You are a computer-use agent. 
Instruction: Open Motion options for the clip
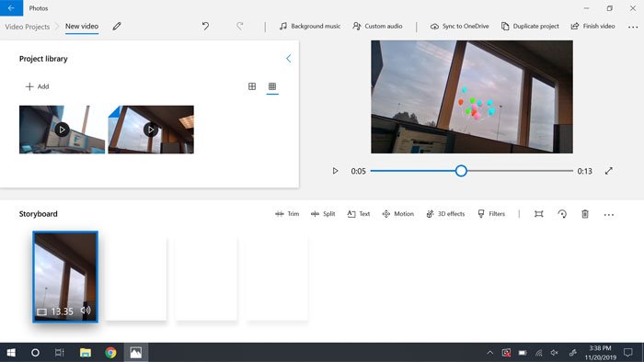398,214
